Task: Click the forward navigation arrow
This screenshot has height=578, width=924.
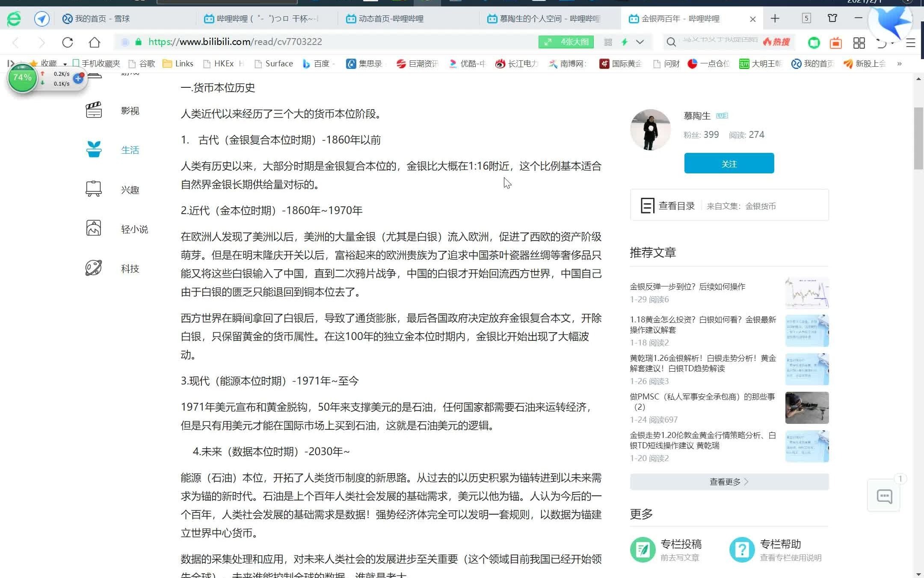Action: 41,42
